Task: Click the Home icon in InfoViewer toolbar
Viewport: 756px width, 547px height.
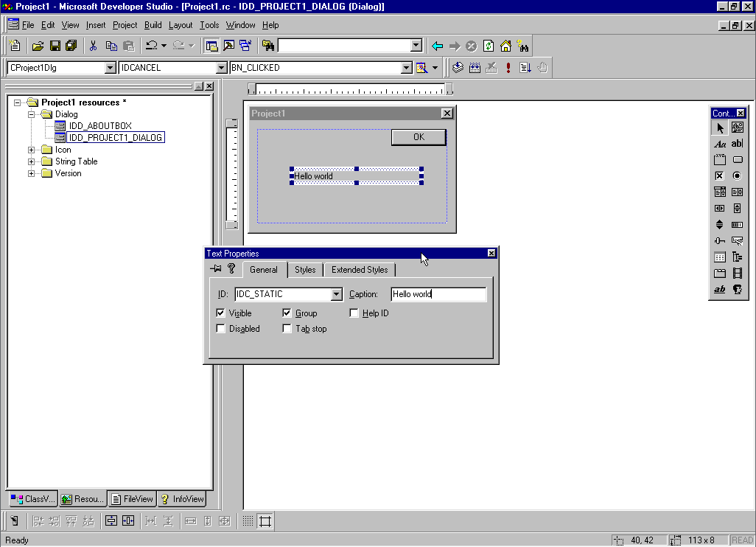Action: [505, 46]
